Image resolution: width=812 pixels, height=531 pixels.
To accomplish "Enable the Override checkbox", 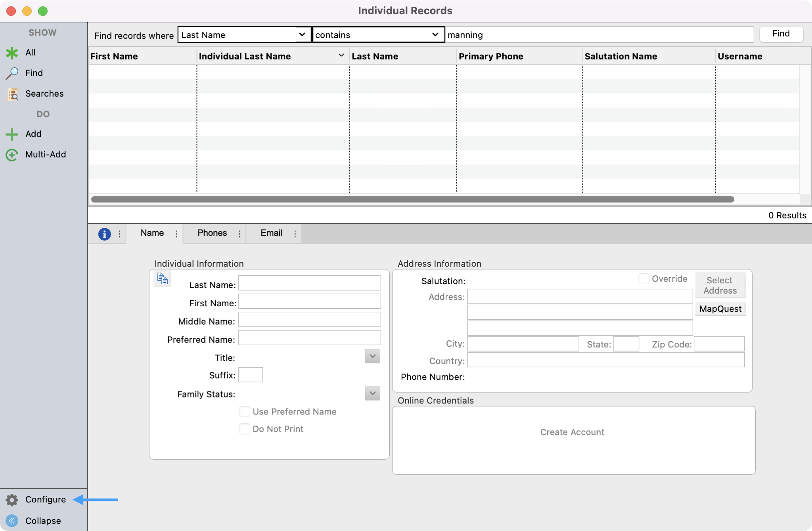I will click(x=643, y=279).
